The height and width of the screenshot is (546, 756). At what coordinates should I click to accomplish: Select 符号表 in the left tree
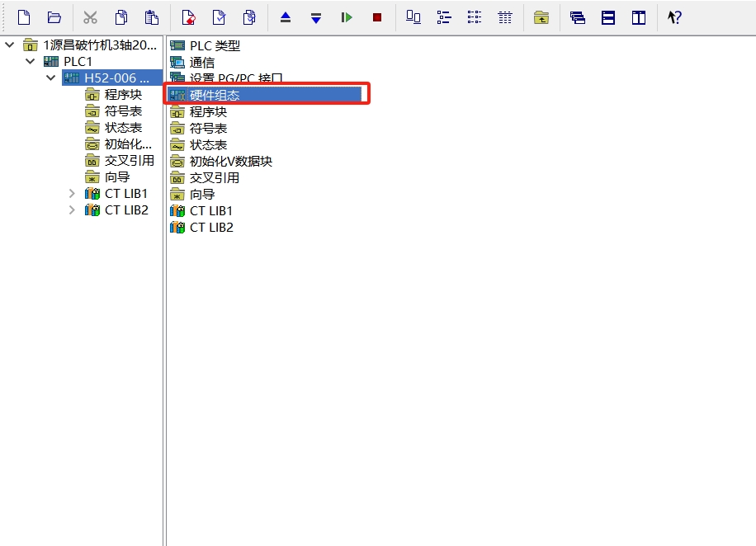(x=123, y=111)
